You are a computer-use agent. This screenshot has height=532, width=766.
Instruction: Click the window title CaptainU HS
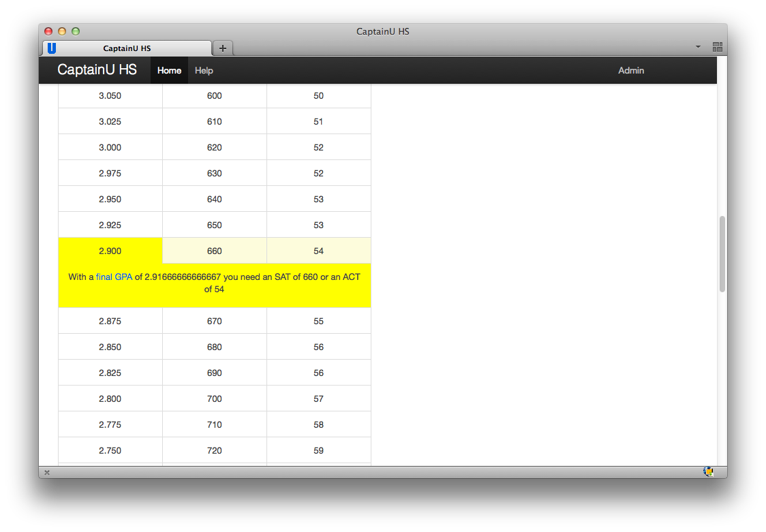pos(382,31)
